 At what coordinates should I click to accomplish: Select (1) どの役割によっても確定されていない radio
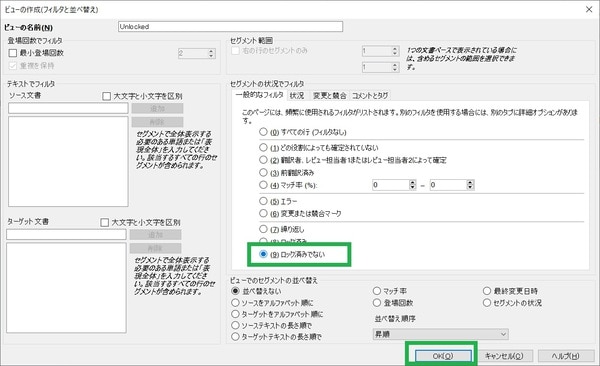[263, 147]
